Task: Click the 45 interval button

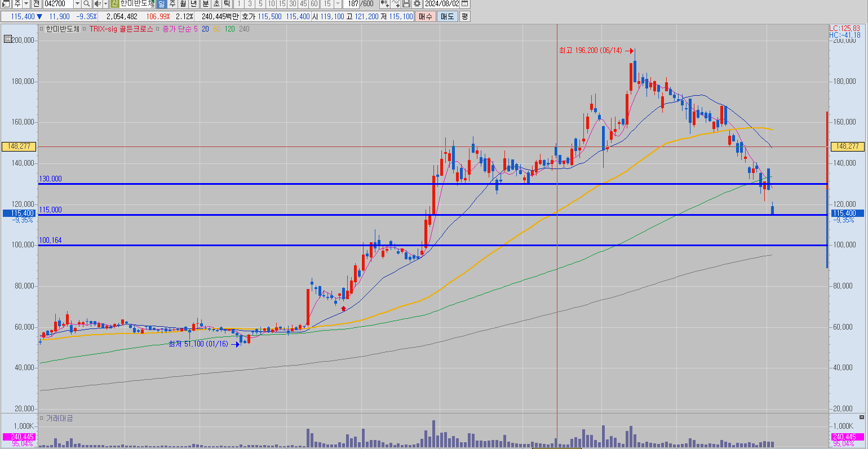Action: click(x=303, y=4)
